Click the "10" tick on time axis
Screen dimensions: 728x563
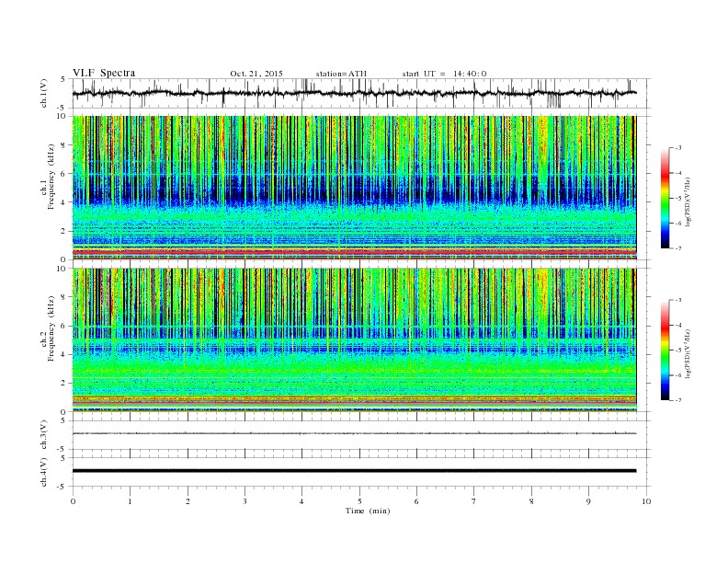(646, 501)
